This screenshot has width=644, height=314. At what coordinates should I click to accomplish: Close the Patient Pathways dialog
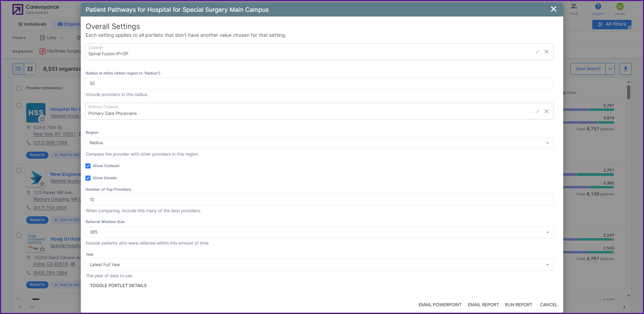point(553,9)
